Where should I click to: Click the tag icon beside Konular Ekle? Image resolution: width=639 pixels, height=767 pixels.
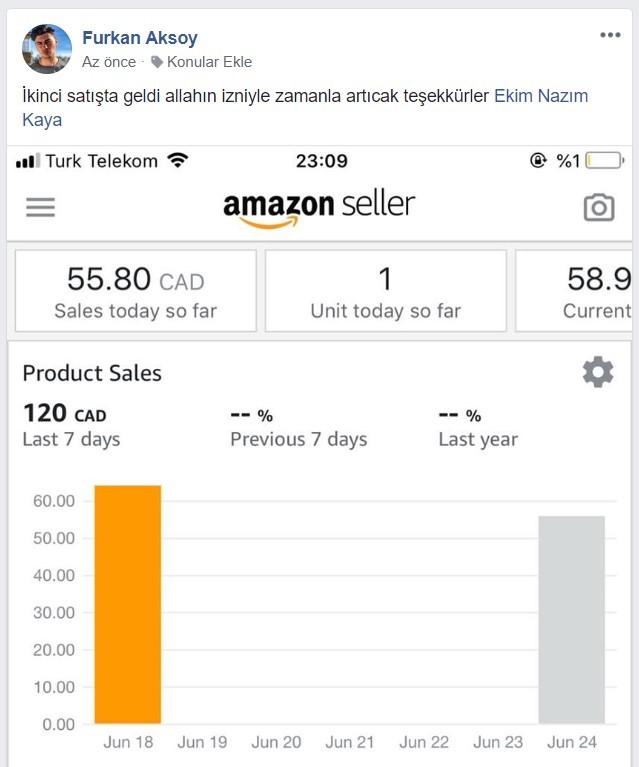157,62
